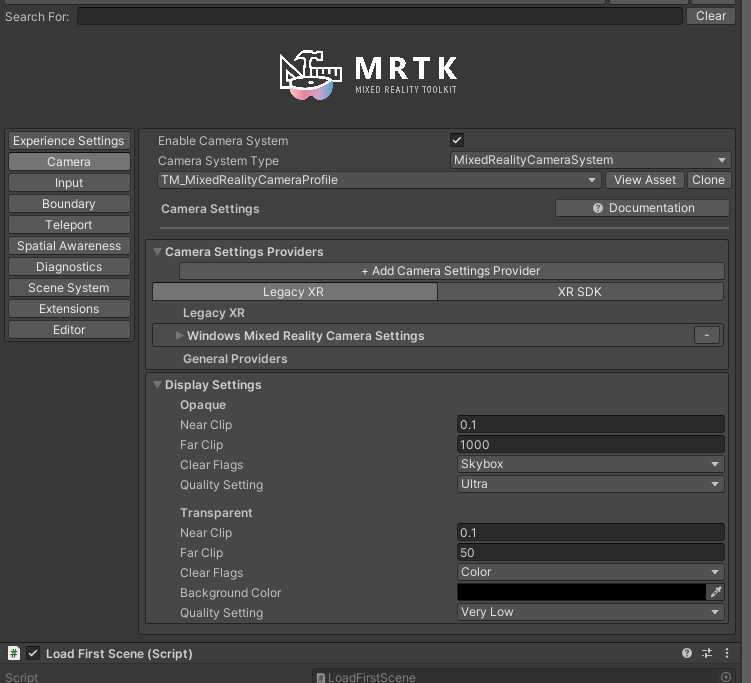Switch to the XR SDK tab
The image size is (751, 683).
pos(580,292)
